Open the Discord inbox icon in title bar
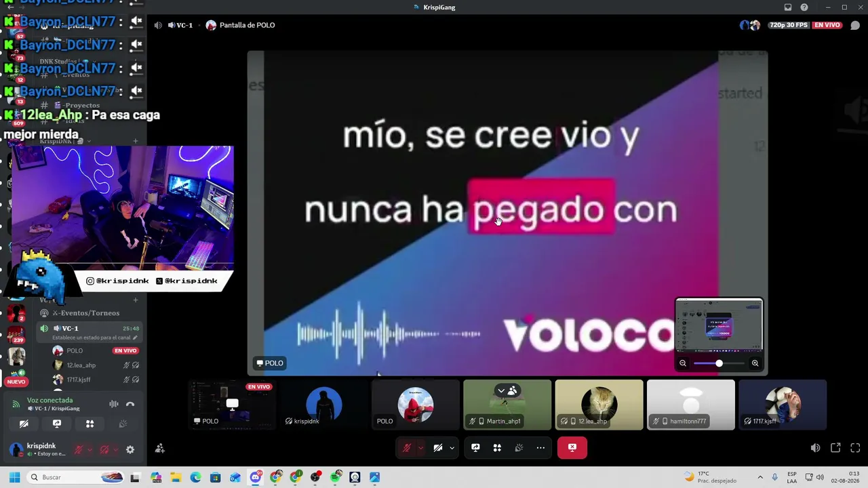Screen dimensions: 868x488 point(788,7)
